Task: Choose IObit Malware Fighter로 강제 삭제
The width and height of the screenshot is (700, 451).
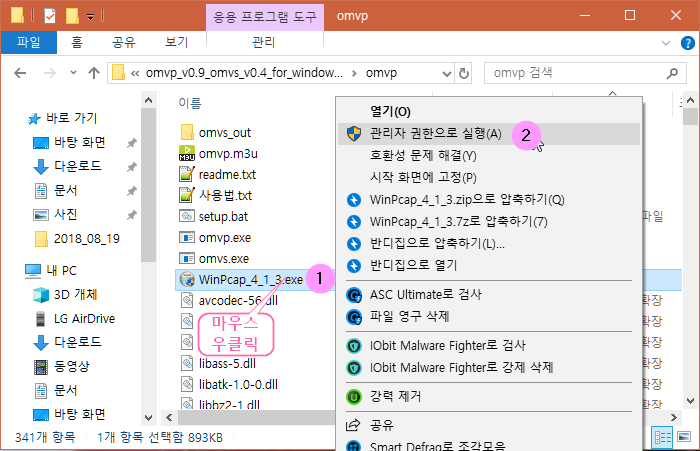Action: pos(489,367)
